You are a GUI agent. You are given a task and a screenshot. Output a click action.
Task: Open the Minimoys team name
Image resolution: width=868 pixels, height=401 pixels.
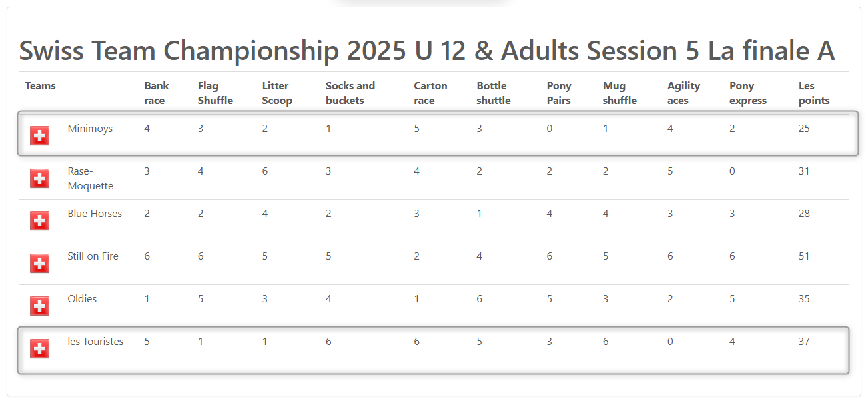pyautogui.click(x=90, y=129)
